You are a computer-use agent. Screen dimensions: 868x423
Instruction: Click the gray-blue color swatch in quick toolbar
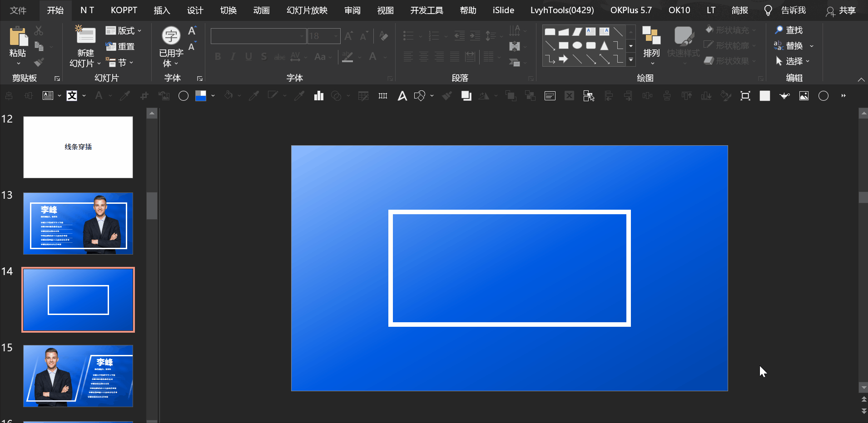click(x=200, y=96)
